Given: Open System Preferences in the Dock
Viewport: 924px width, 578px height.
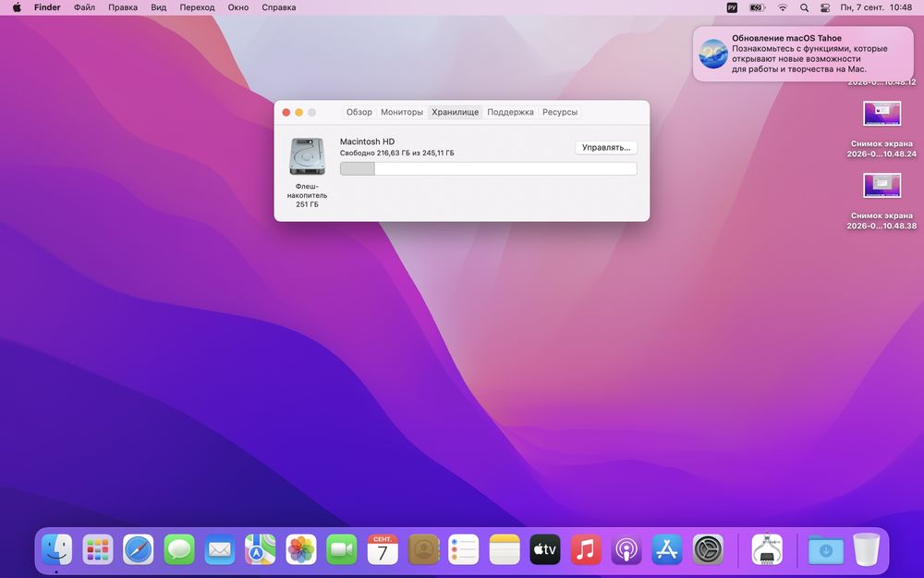Looking at the screenshot, I should click(708, 549).
